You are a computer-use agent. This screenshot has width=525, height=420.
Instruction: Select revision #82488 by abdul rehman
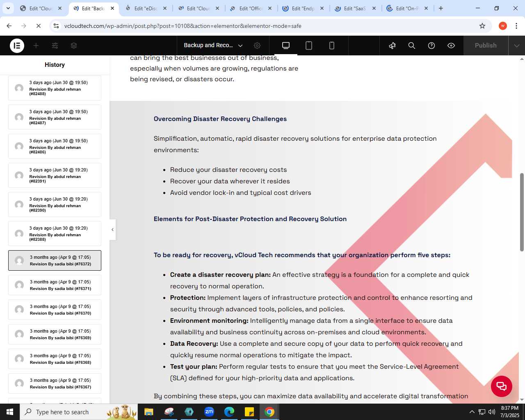55,88
